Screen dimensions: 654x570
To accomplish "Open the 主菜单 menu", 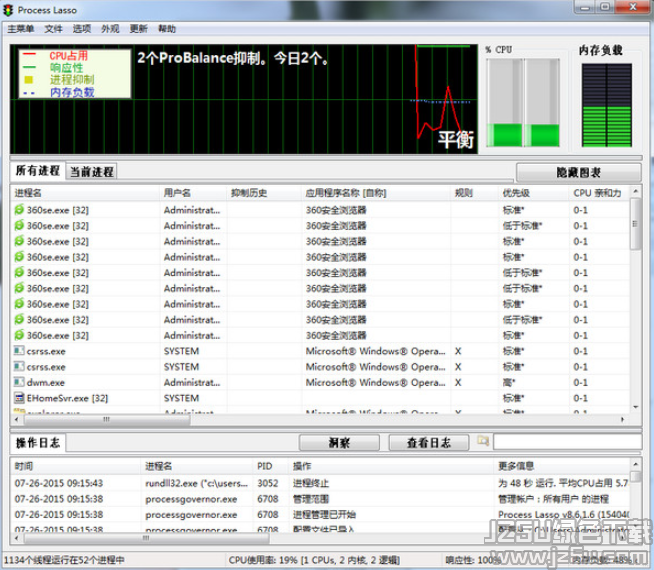I will pos(20,29).
